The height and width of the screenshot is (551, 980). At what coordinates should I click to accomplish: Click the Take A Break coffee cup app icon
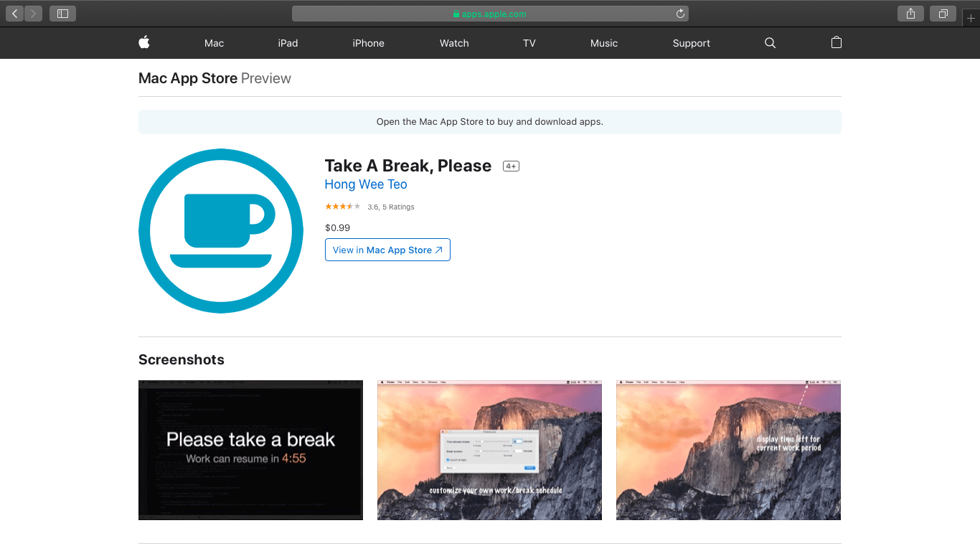[x=221, y=231]
